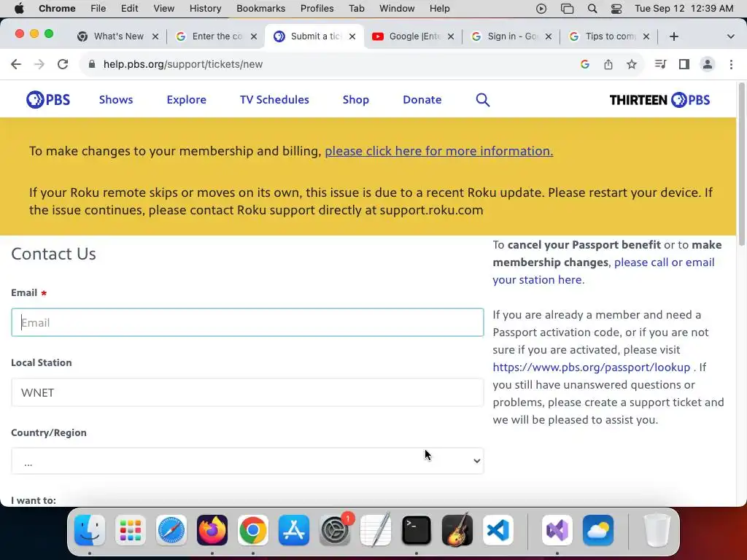Open the Apple menu

(19, 9)
